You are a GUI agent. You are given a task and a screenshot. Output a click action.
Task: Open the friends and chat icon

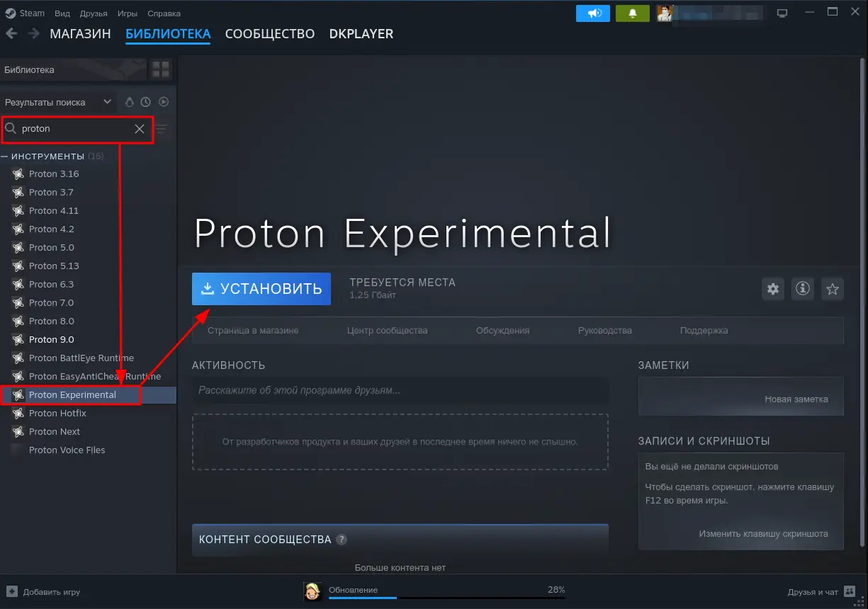point(850,591)
